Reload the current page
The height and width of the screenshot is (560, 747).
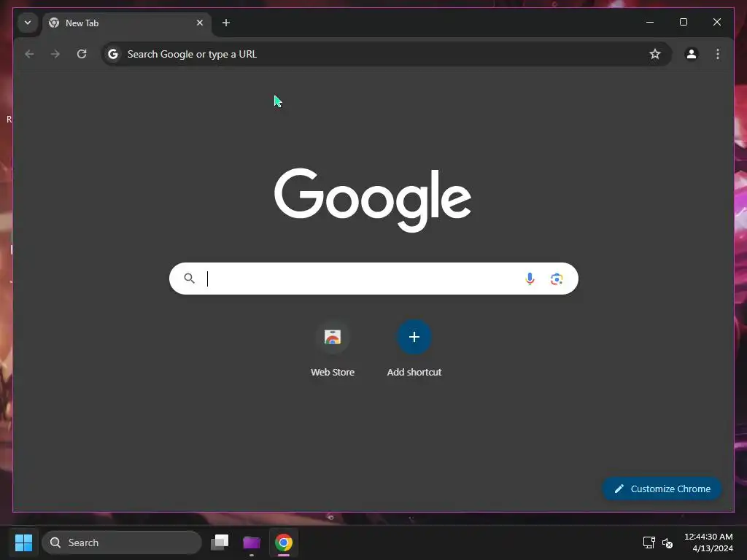coord(82,54)
